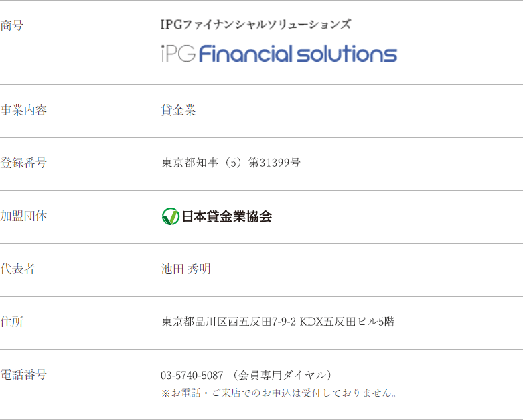The image size is (523, 420).
Task: Click the 代表者 row label
Action: (18, 269)
